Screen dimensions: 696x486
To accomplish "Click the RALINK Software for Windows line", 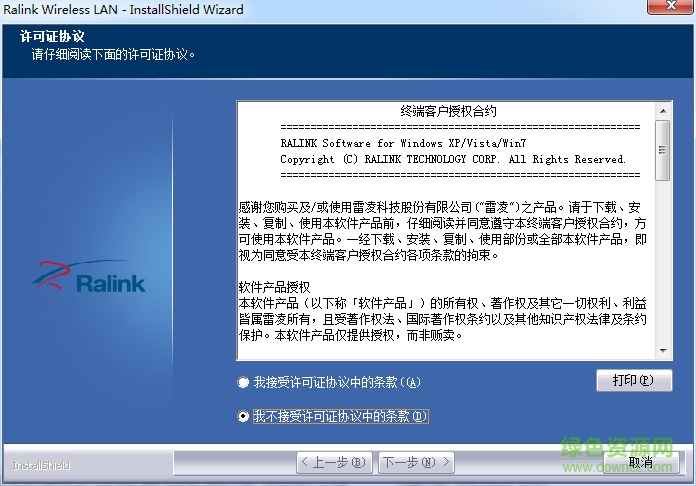I will click(403, 143).
